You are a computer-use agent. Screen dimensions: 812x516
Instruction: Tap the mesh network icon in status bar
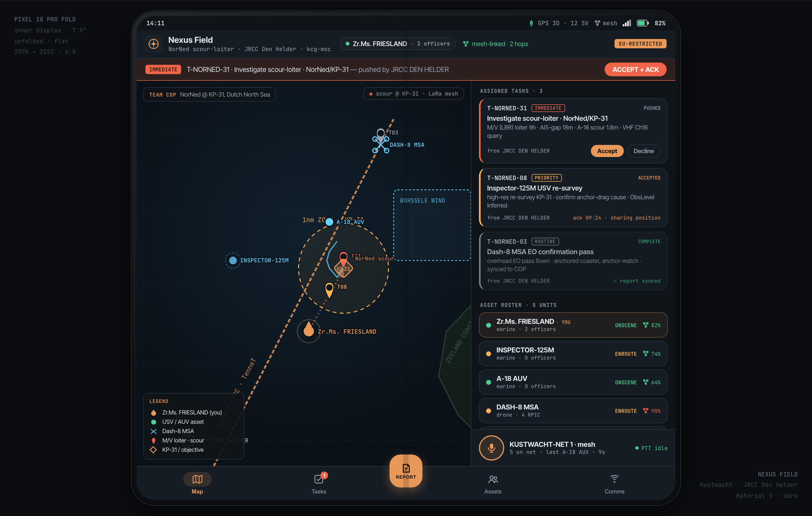click(x=597, y=23)
